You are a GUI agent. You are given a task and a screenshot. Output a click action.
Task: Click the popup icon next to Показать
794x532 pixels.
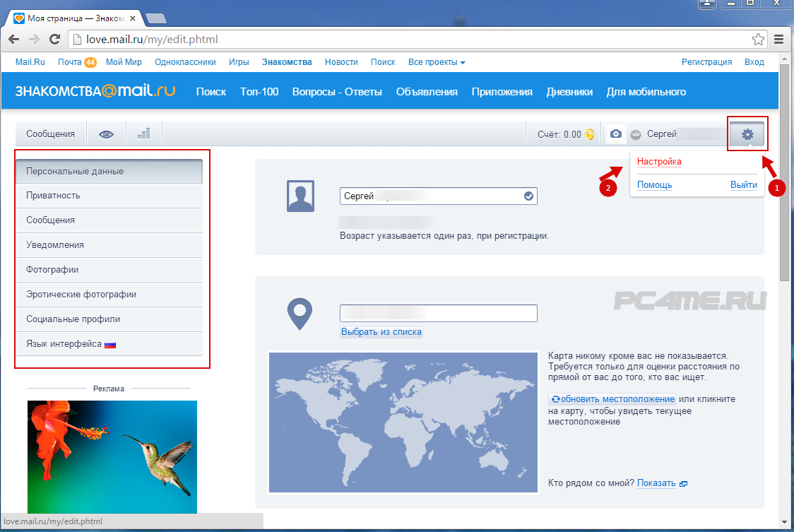(683, 484)
